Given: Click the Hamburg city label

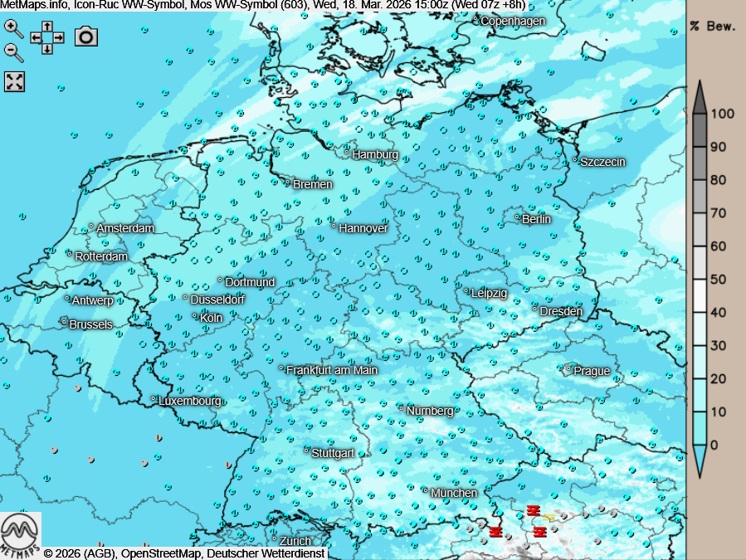Looking at the screenshot, I should click(374, 154).
